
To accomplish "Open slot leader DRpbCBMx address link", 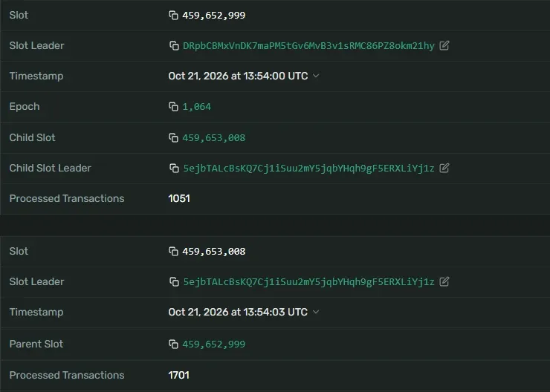I will 308,46.
